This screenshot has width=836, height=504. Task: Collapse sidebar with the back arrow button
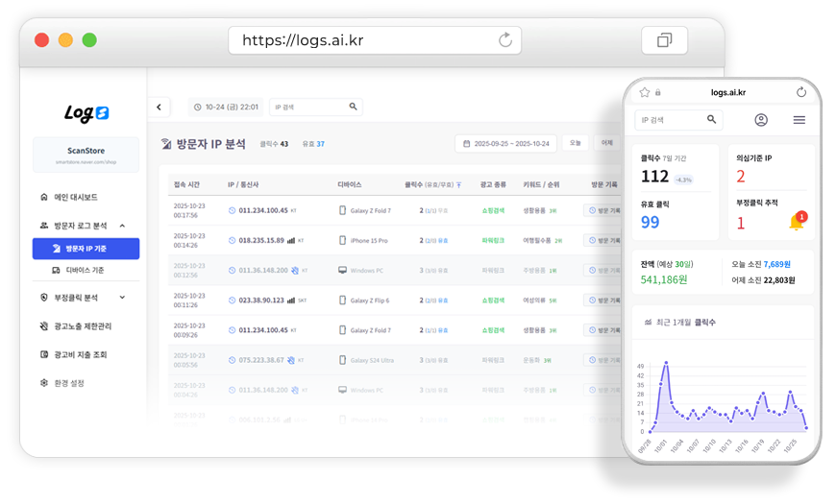(x=159, y=108)
